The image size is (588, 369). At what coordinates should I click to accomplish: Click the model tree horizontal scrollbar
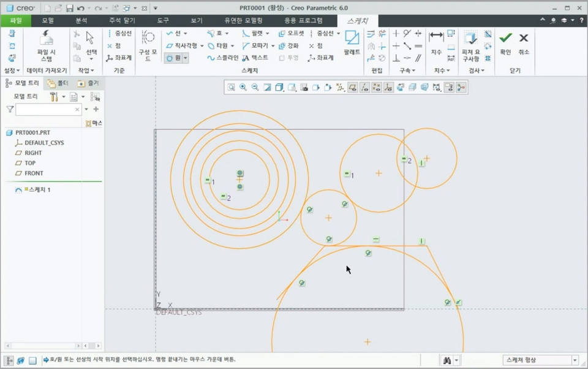[x=43, y=346]
